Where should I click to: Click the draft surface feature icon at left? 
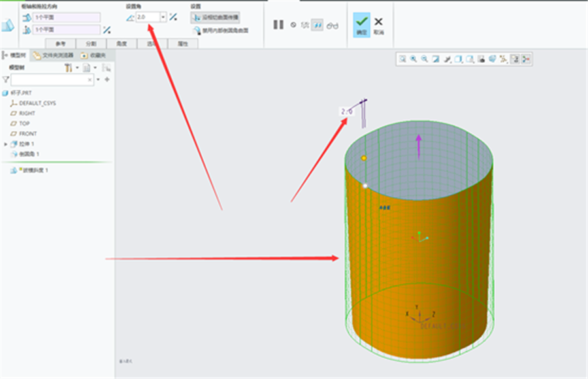8,25
